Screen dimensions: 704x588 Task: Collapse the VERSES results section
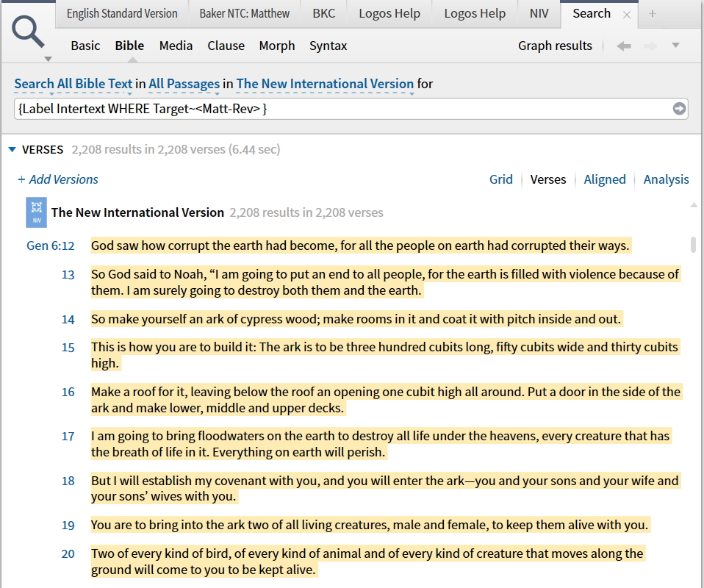tap(12, 150)
